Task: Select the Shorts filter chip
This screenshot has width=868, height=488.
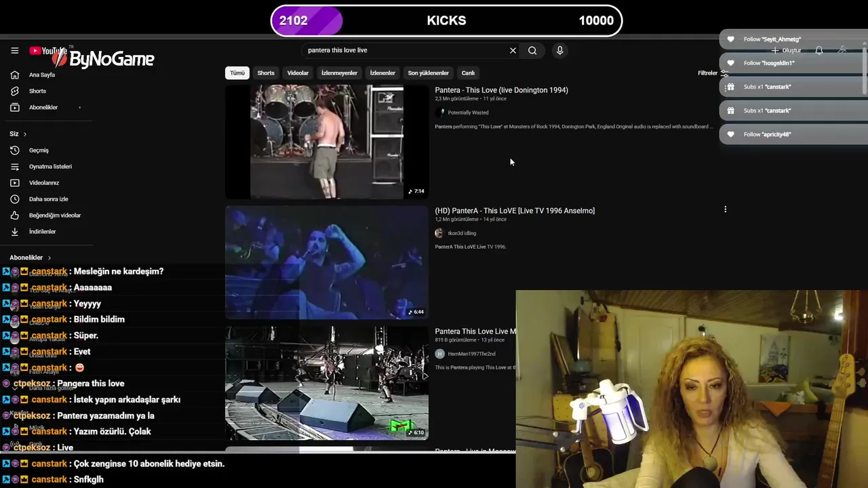Action: 266,73
